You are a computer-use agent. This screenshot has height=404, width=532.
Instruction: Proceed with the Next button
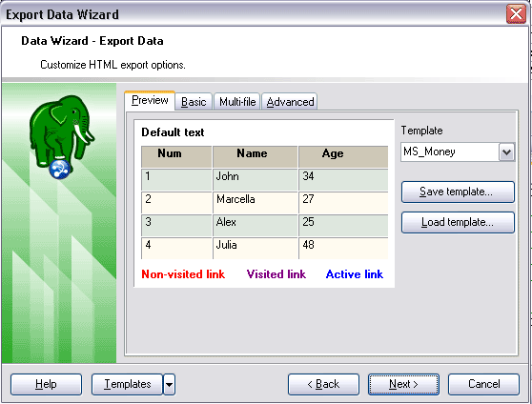point(403,384)
